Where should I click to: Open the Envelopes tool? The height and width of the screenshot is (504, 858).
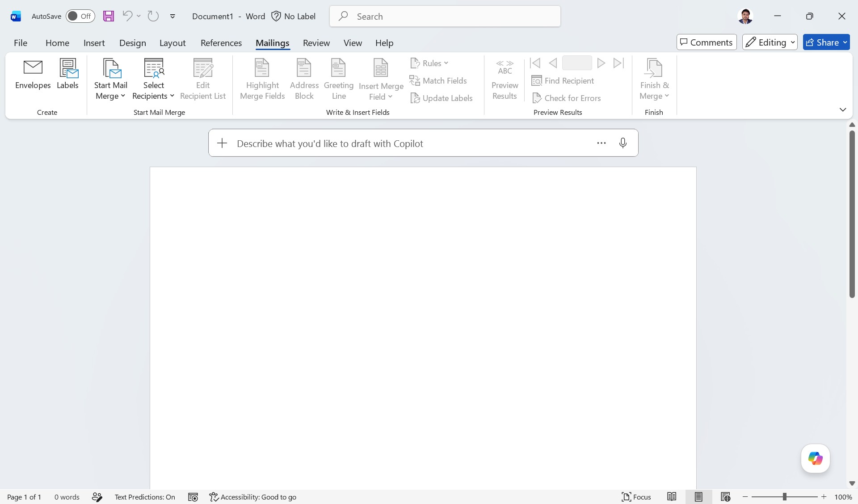33,75
